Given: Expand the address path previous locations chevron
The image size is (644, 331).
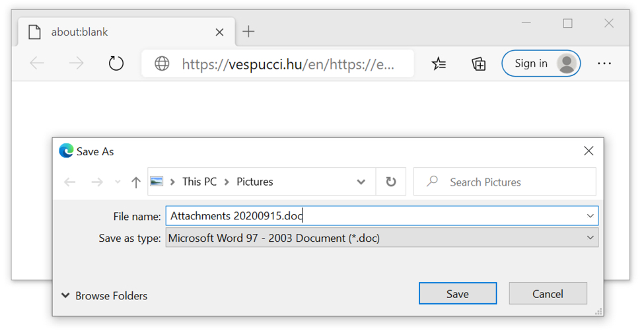Looking at the screenshot, I should click(361, 182).
